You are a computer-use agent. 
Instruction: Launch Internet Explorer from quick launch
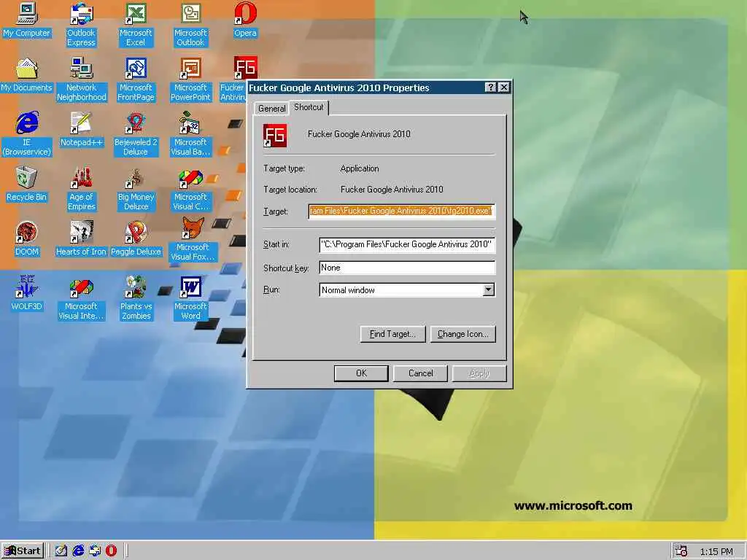78,551
